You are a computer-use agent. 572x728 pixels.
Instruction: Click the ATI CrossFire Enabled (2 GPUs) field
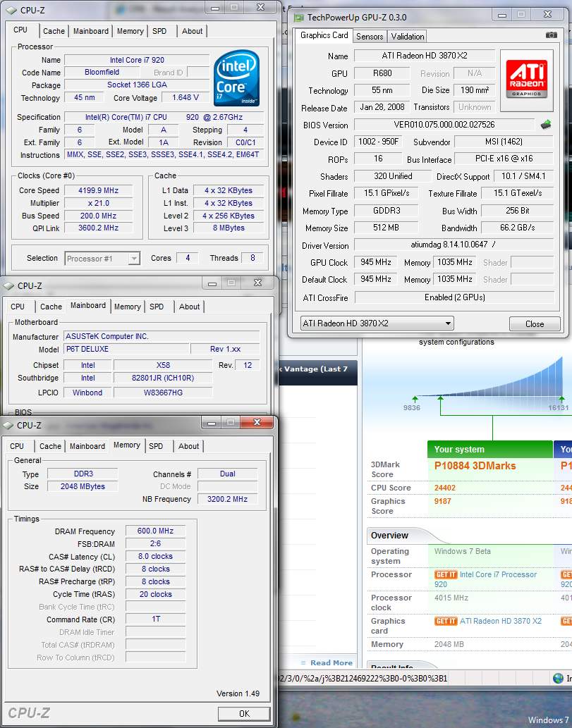click(454, 297)
